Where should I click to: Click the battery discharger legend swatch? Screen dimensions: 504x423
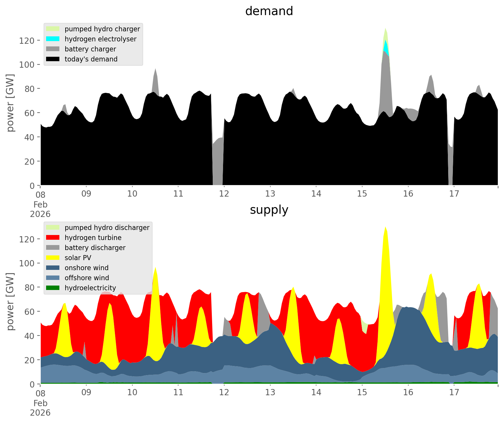click(53, 248)
